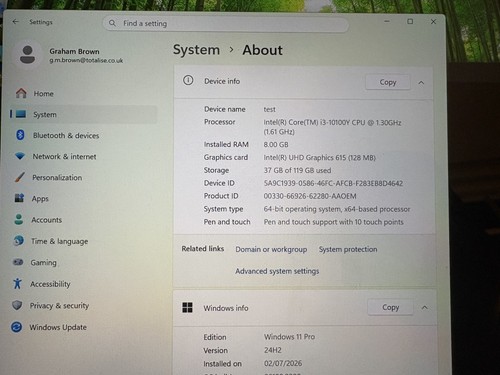Click the '37 GB of 119 GB used' value
The width and height of the screenshot is (500, 375).
click(297, 170)
